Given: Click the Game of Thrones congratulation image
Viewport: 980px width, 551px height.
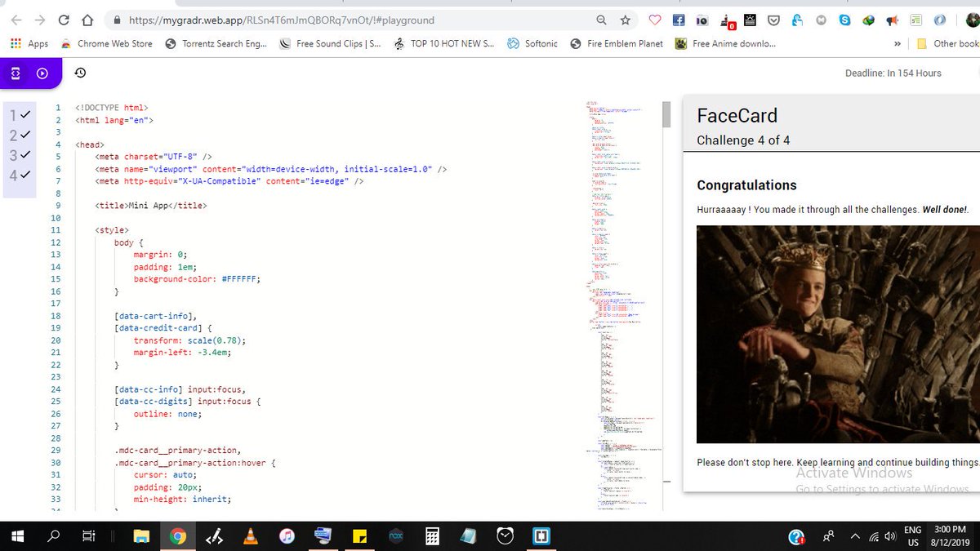Looking at the screenshot, I should click(838, 335).
